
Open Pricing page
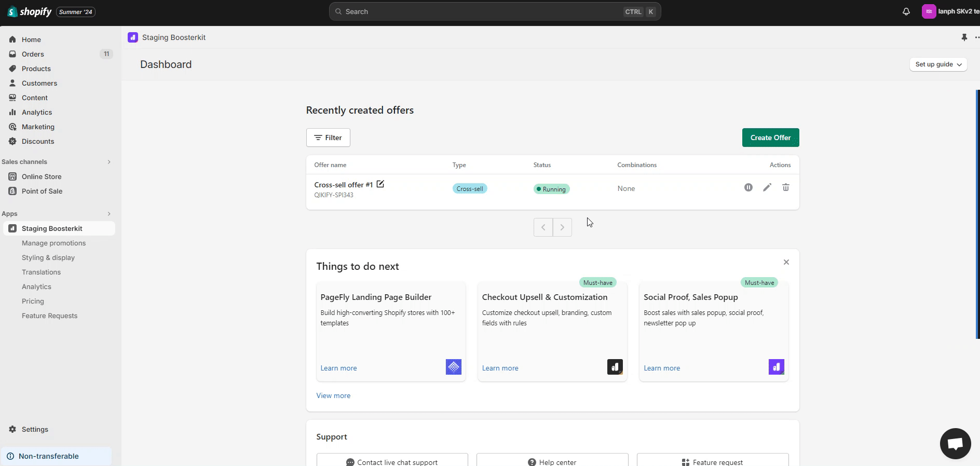coord(33,301)
